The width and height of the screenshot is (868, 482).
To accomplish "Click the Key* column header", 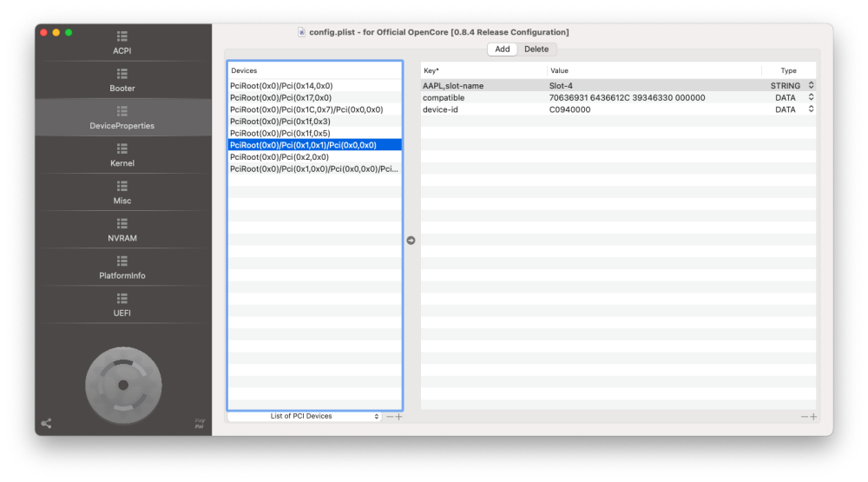I will click(483, 70).
